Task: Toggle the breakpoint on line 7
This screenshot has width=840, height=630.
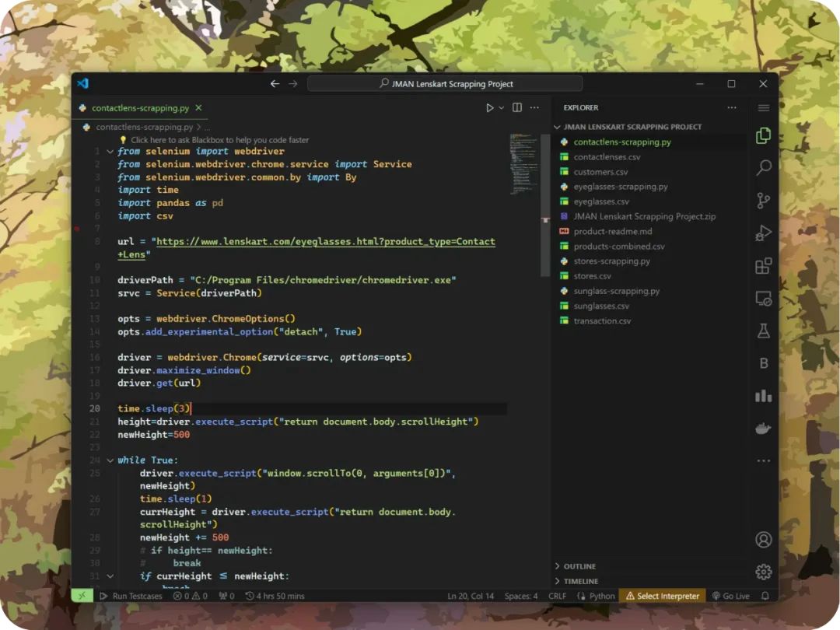Action: tap(77, 229)
